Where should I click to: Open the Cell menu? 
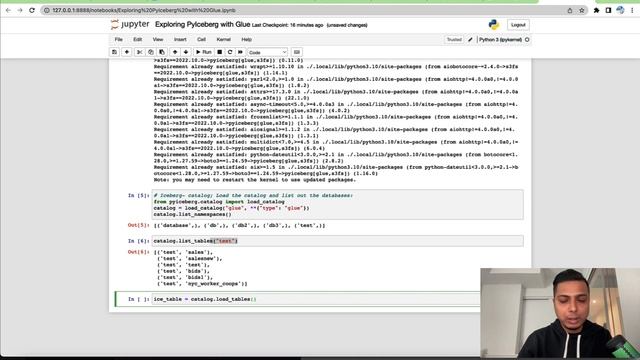(x=201, y=40)
